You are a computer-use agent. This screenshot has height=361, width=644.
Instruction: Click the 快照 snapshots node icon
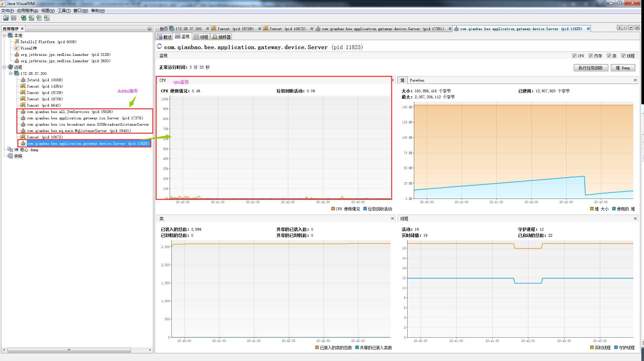coord(10,156)
